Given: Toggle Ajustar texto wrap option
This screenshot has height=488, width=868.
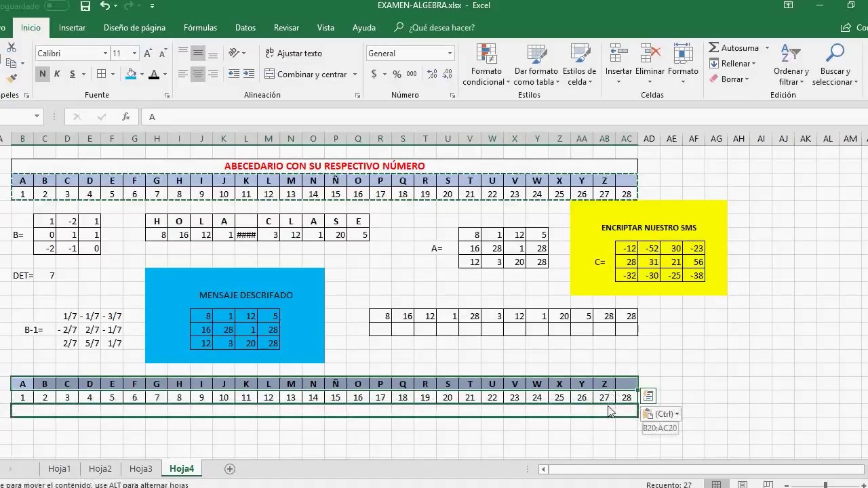Looking at the screenshot, I should click(293, 53).
